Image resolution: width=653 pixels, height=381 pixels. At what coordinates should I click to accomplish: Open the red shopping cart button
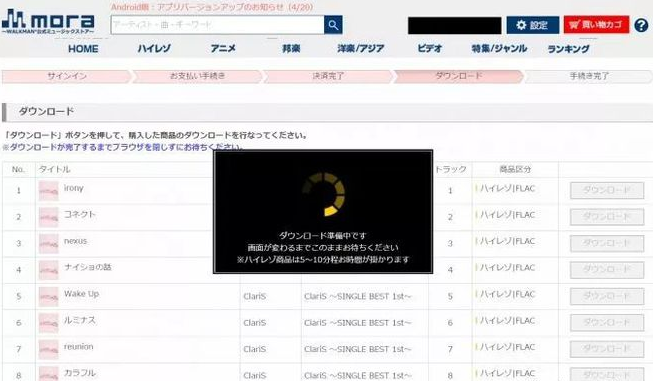point(596,25)
